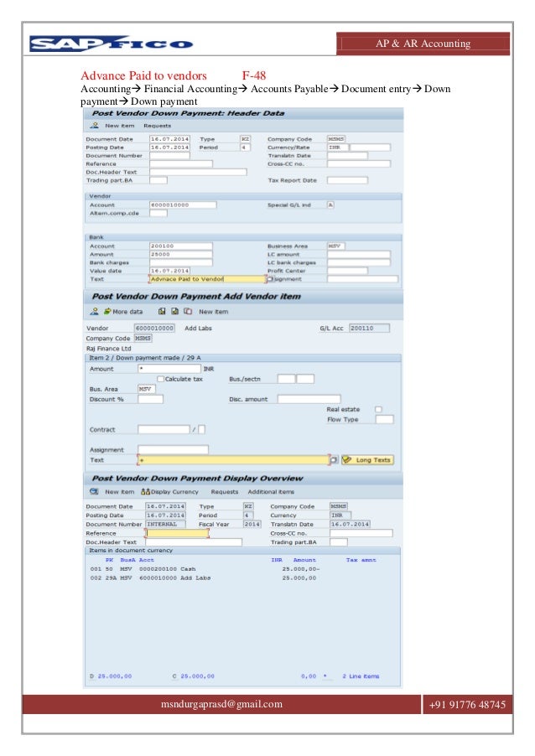Click Tax Report Date field
535x756 pixels.
pos(347,180)
